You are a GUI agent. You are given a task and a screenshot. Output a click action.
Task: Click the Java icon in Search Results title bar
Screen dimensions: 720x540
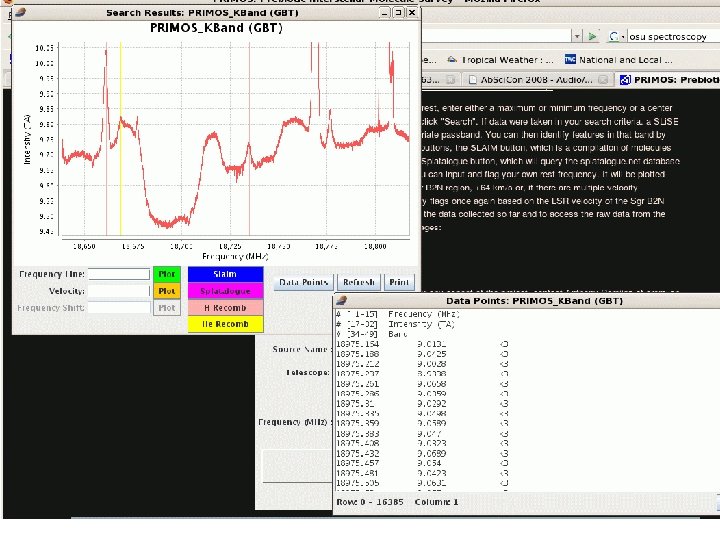[20, 12]
